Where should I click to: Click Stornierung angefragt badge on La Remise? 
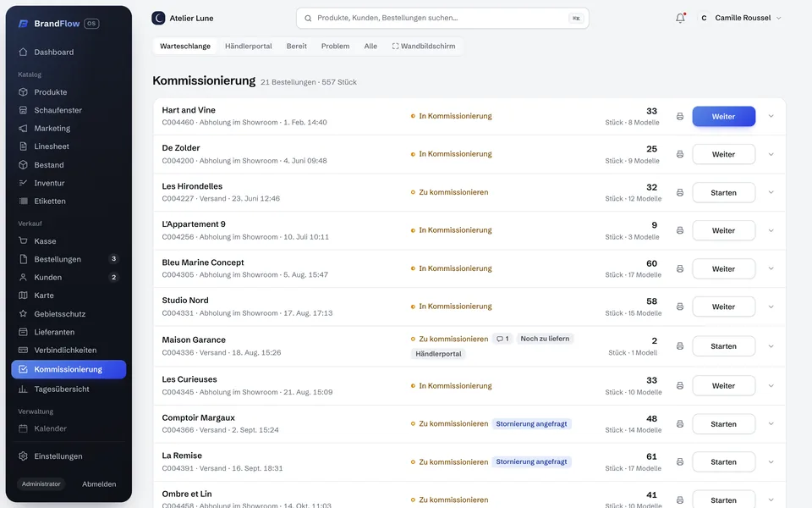531,462
